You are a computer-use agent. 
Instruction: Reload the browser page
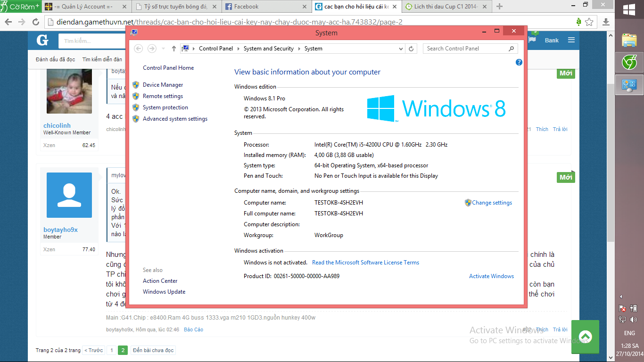point(35,22)
